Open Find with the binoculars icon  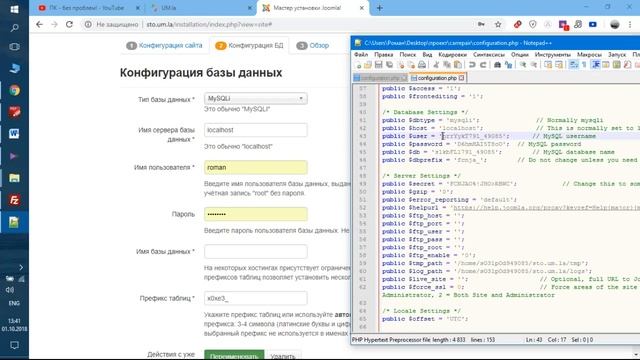click(497, 65)
